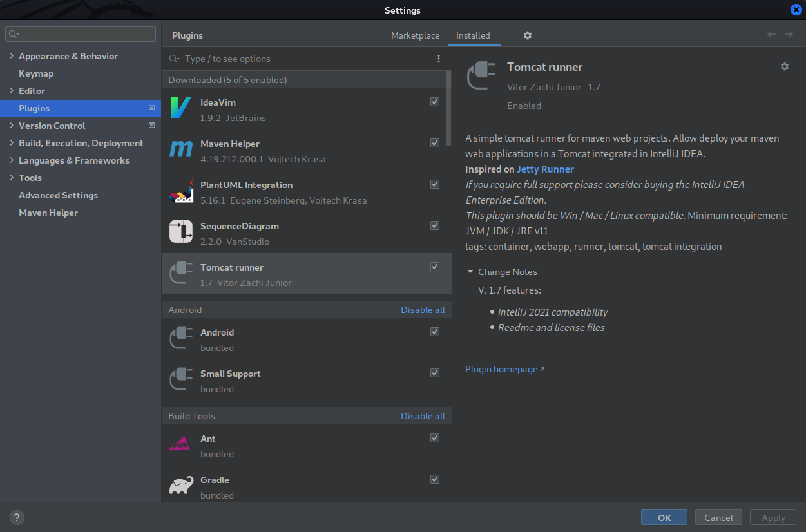Expand Appearance & Behavior settings
Image resolution: width=806 pixels, height=532 pixels.
12,56
